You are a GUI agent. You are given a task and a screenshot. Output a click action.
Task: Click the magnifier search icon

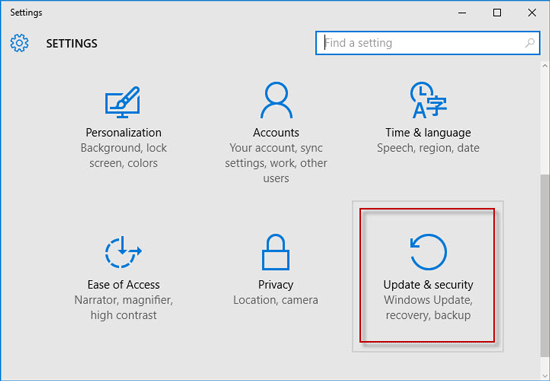point(530,43)
